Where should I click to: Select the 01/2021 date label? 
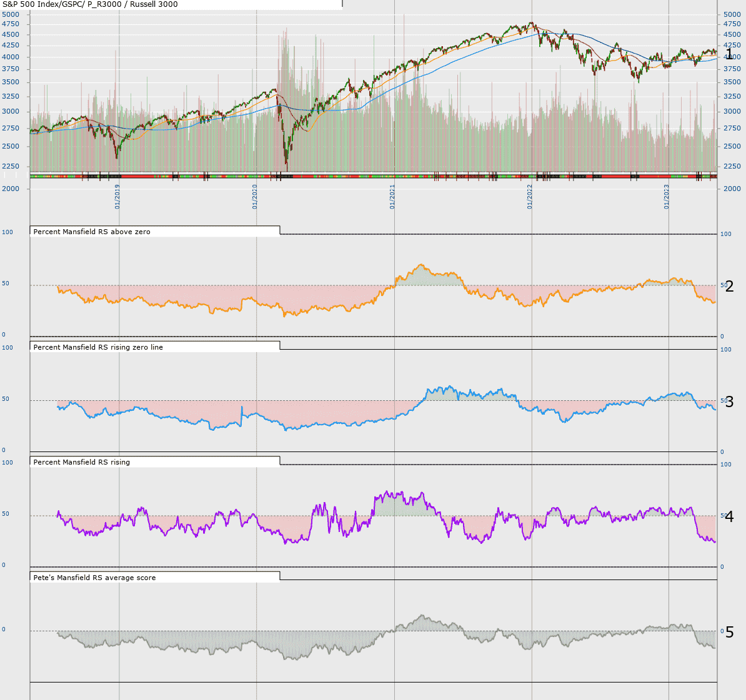pos(392,197)
